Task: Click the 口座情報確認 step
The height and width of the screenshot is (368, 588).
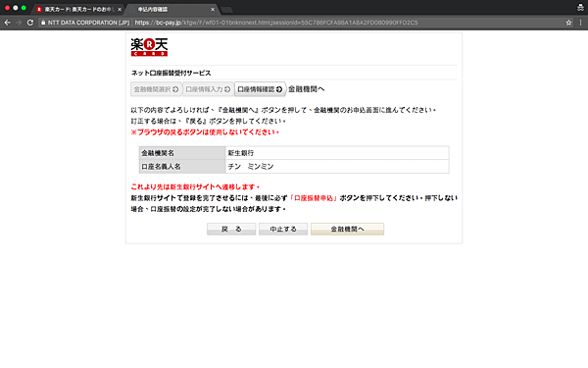Action: [x=260, y=89]
